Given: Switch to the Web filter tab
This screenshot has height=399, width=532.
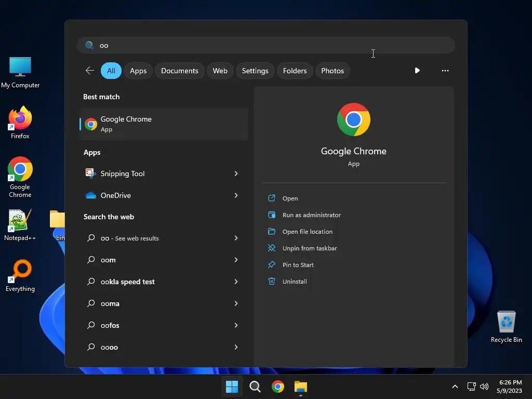Looking at the screenshot, I should click(x=220, y=71).
